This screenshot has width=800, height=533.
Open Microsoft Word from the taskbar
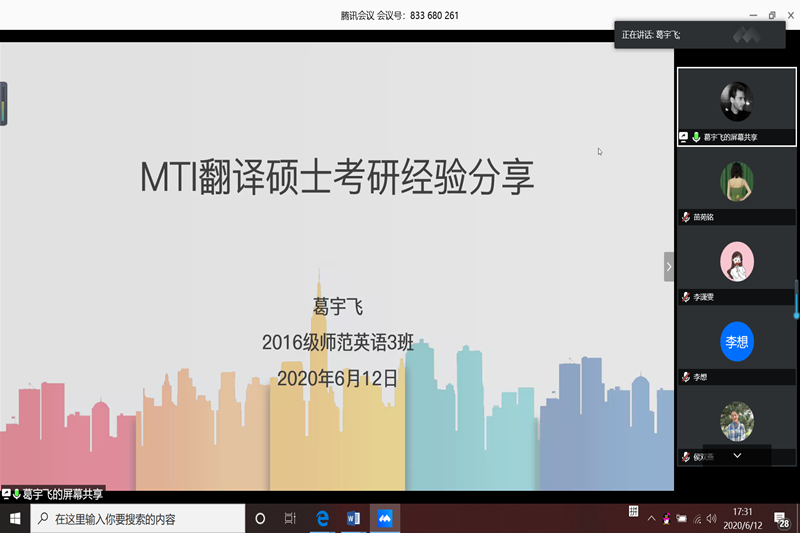[x=353, y=519]
